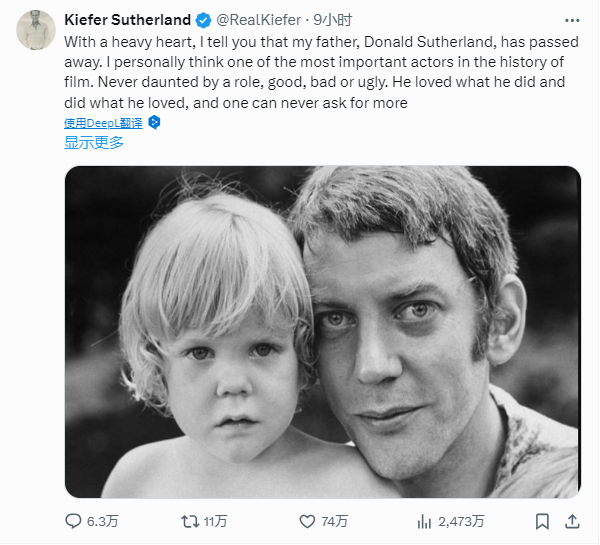Click the 74万 likes count

click(x=335, y=521)
